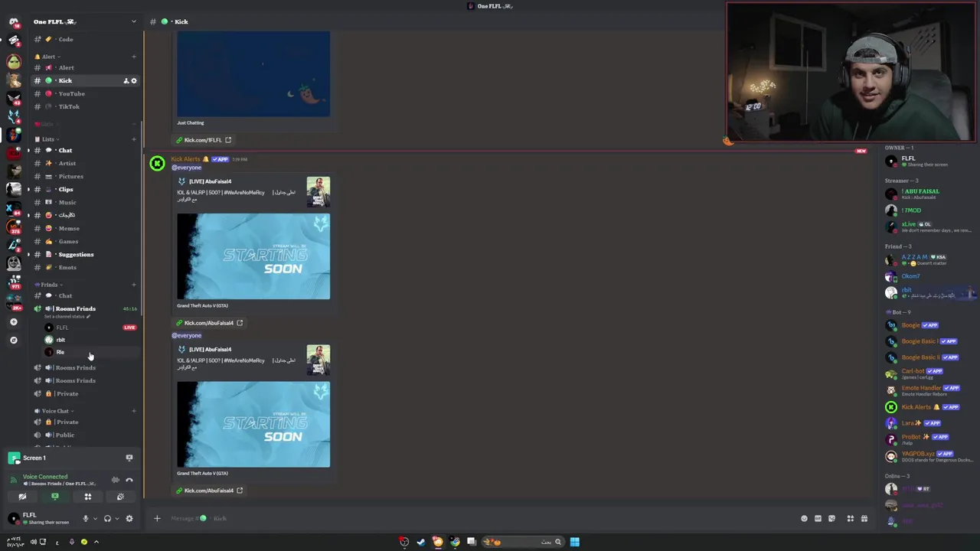Select Emote Handler bot in member list
This screenshot has width=980, height=551.
(930, 390)
